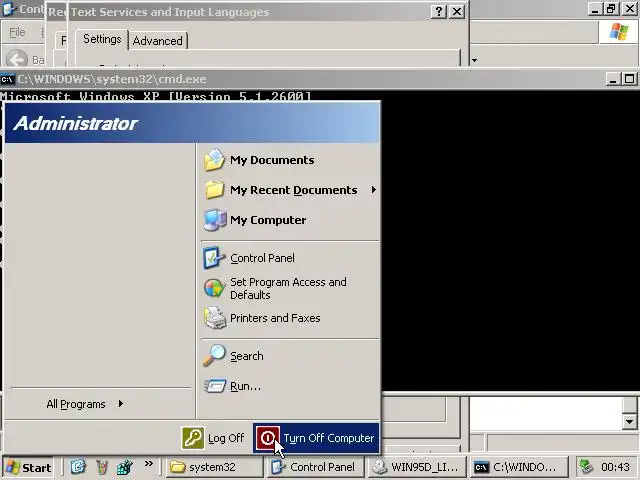Click the My Recent Documents folder icon
640x480 pixels.
coord(215,190)
